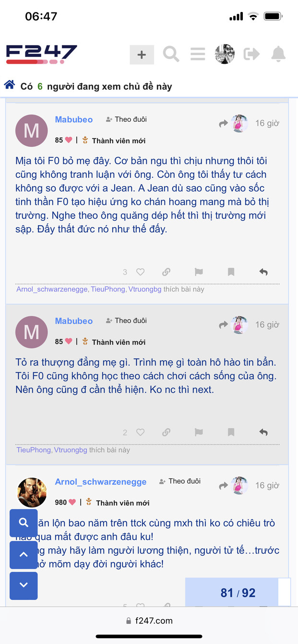The width and height of the screenshot is (298, 644).
Task: Follow Arnol_schwarzenegge via Theo đuôi
Action: (180, 481)
